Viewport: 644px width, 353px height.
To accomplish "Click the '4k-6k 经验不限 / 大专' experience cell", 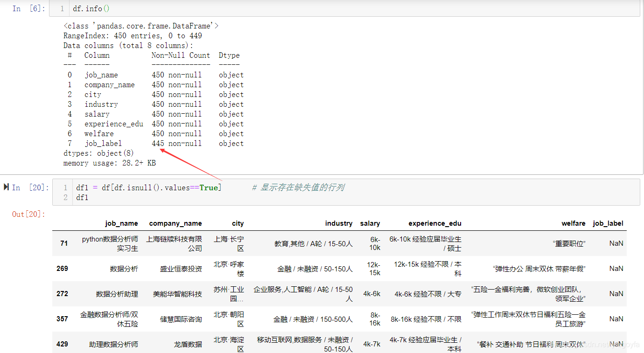I will point(428,294).
